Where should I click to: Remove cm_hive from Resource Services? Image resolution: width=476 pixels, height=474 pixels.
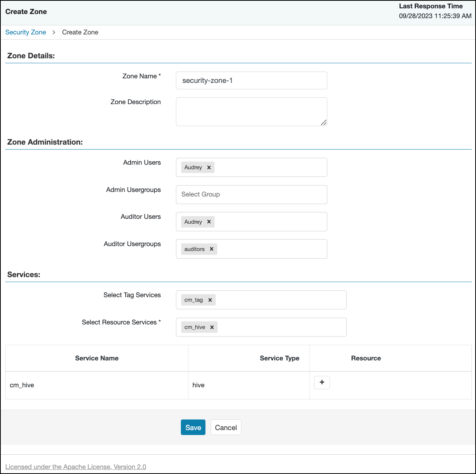point(212,327)
